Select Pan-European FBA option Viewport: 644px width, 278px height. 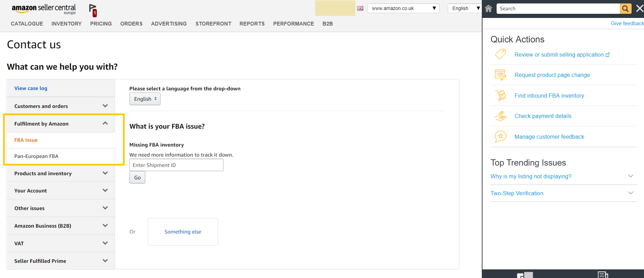click(36, 156)
